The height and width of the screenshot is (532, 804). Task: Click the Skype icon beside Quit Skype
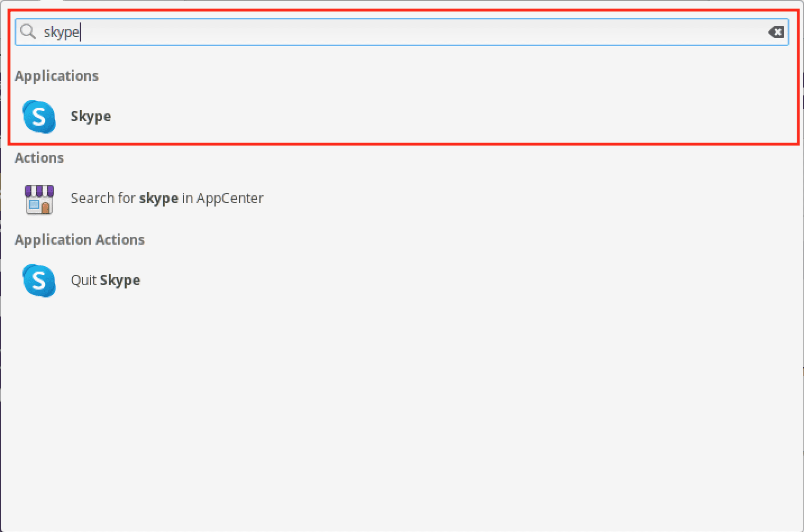39,280
